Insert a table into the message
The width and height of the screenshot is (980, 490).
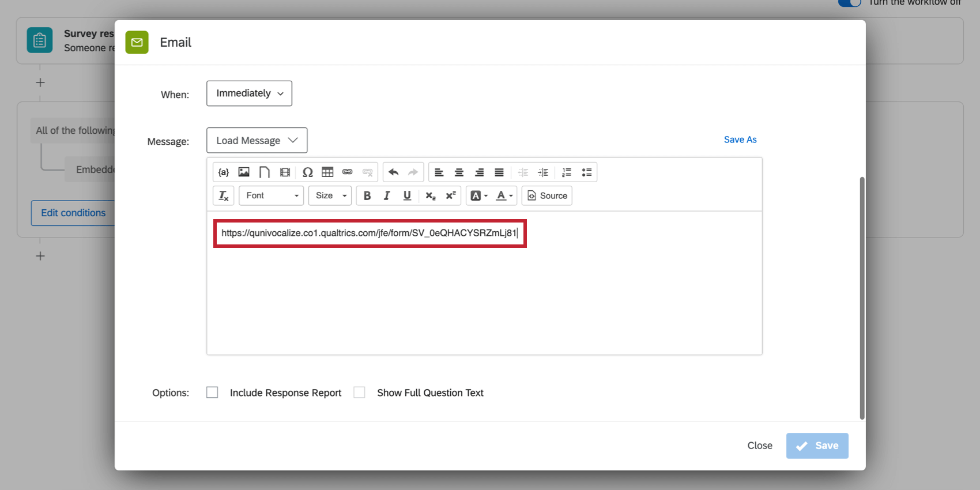click(x=327, y=172)
